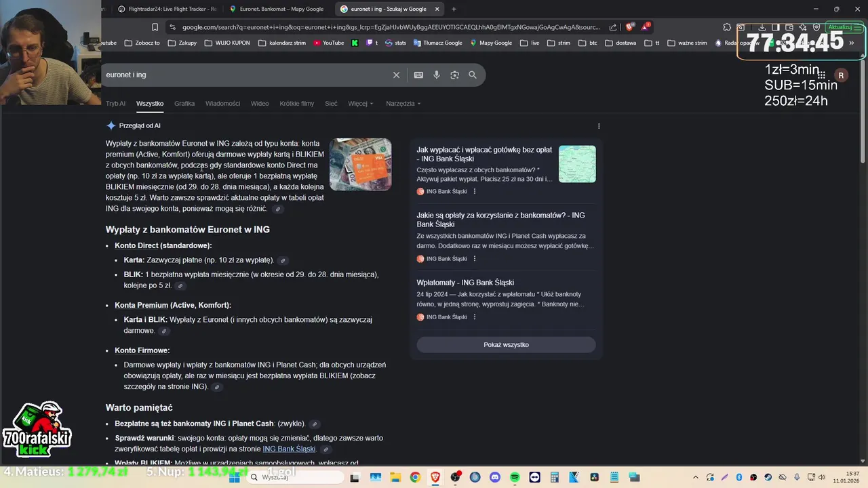This screenshot has width=868, height=488.
Task: Open source link icon after 'na stronie ING)'
Action: (x=217, y=387)
